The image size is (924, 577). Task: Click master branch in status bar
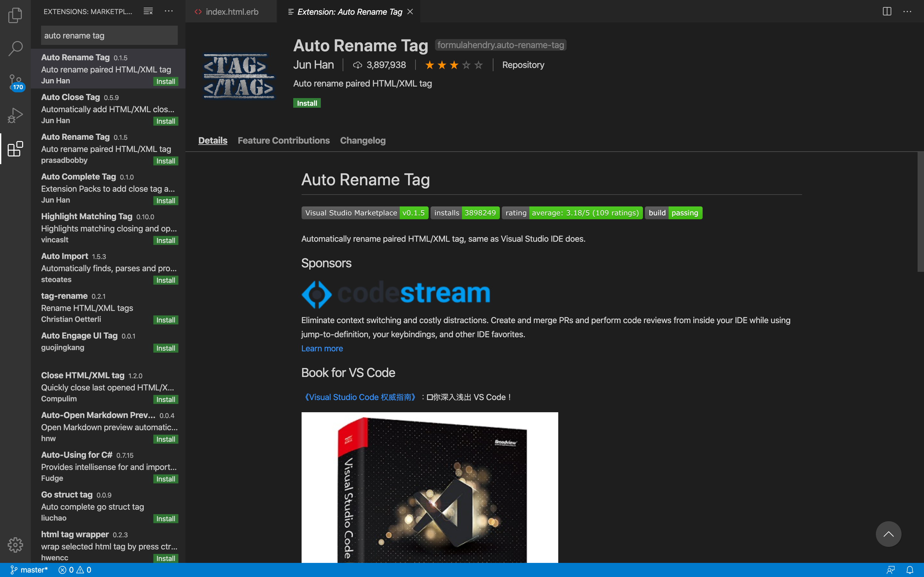29,570
